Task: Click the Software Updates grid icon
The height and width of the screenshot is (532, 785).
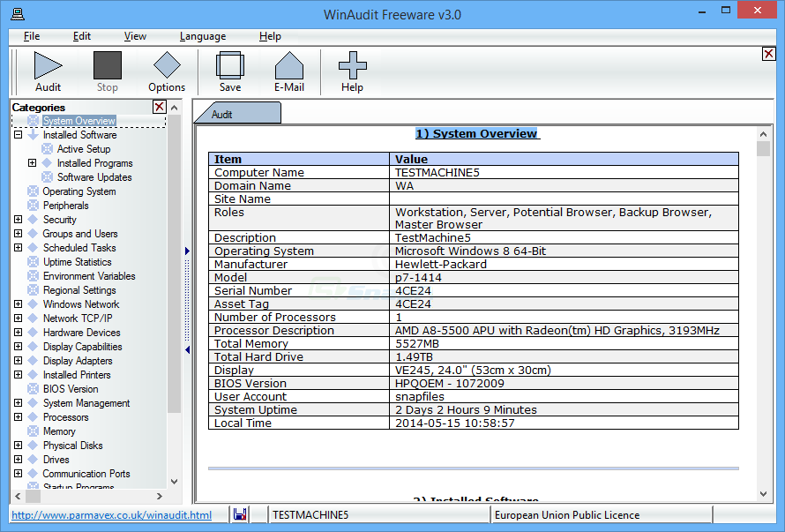Action: [47, 176]
